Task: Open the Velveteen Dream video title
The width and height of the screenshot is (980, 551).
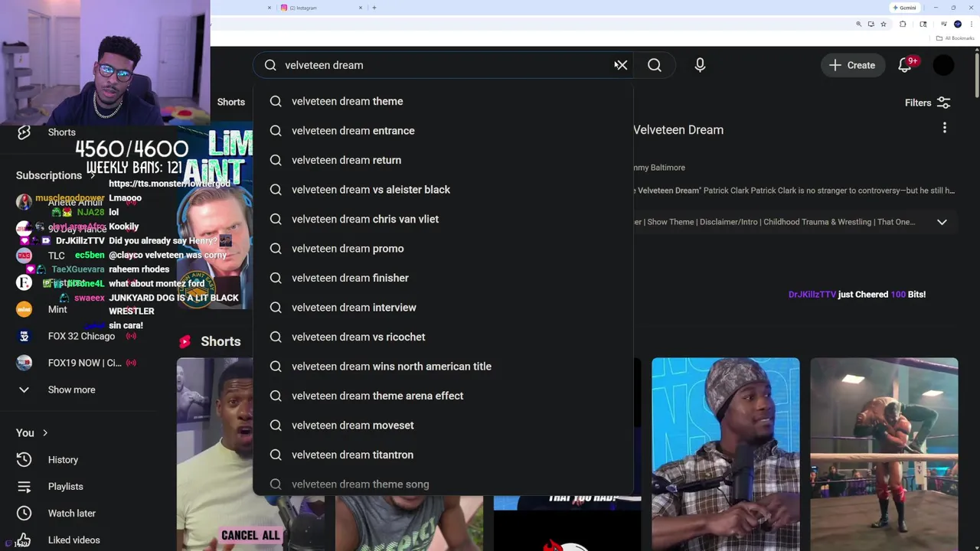Action: click(x=678, y=130)
